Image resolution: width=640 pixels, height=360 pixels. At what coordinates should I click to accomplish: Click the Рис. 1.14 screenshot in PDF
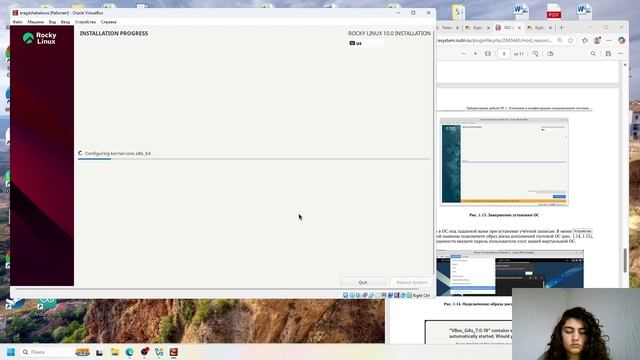click(510, 273)
